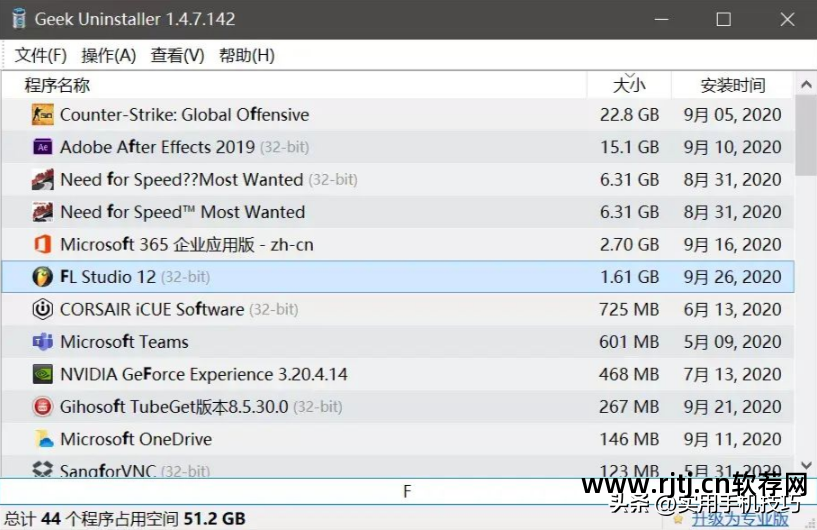This screenshot has height=530, width=817.
Task: Click the 468 MB size value
Action: (x=629, y=374)
